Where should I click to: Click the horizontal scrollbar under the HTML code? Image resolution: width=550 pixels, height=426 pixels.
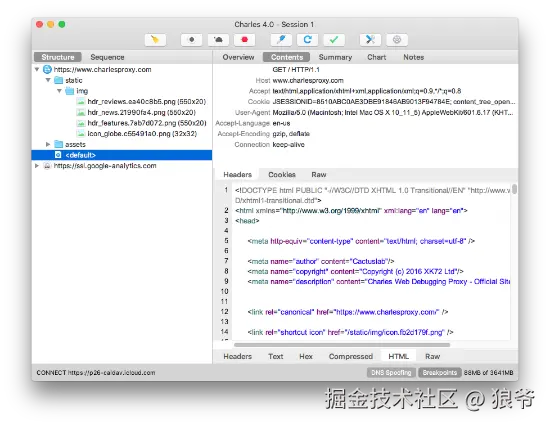point(342,345)
